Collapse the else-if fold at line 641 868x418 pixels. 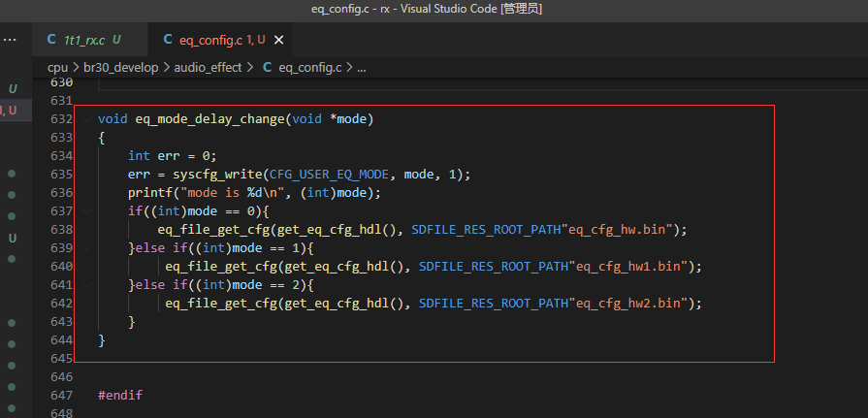click(87, 284)
